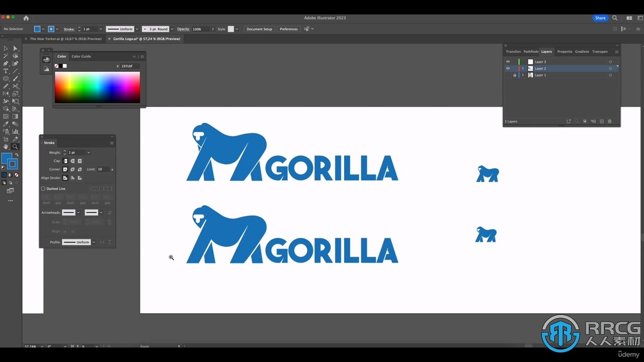Open start arrowhead dropdown
Image resolution: width=644 pixels, height=362 pixels.
click(78, 213)
